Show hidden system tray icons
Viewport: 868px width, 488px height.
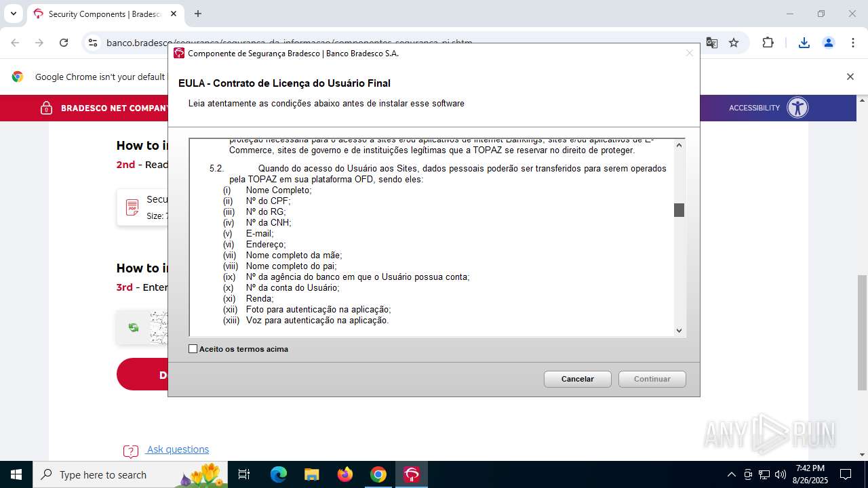tap(731, 474)
